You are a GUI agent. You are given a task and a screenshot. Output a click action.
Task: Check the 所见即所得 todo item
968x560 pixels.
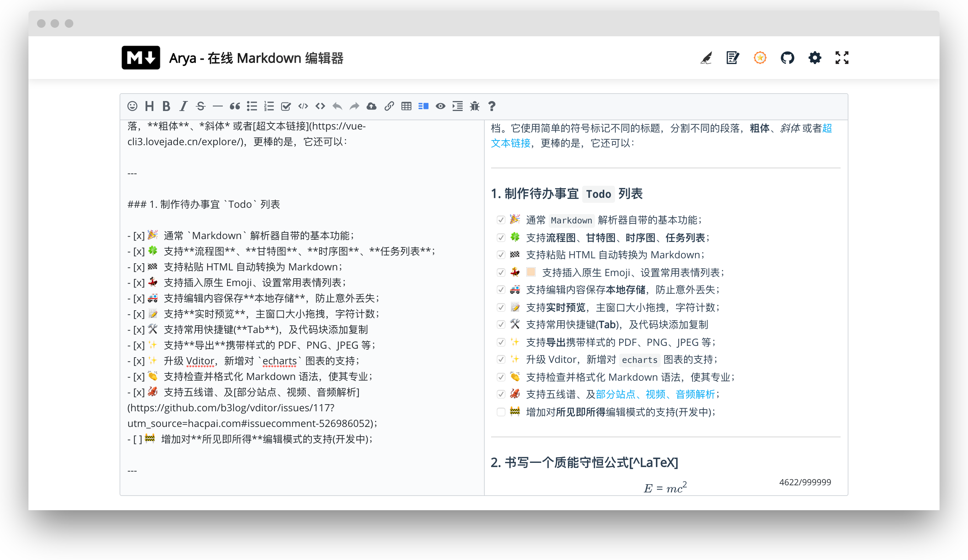click(501, 412)
